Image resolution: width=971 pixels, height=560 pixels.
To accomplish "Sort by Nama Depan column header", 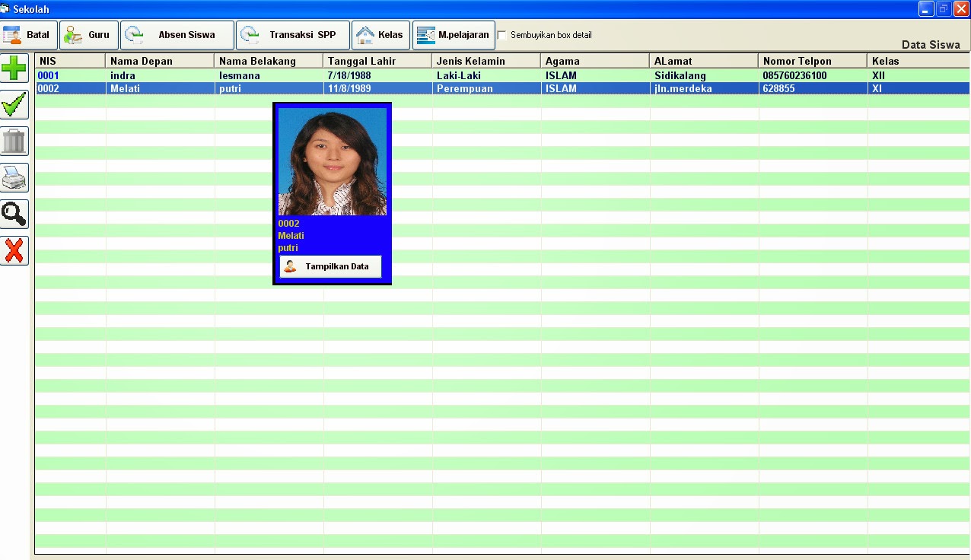I will (160, 61).
